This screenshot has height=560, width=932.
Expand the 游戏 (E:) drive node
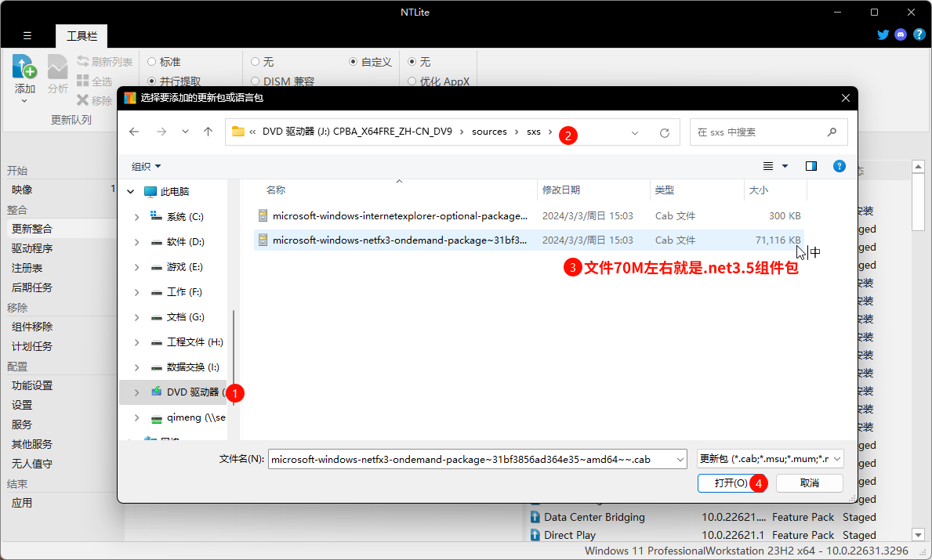pos(136,267)
